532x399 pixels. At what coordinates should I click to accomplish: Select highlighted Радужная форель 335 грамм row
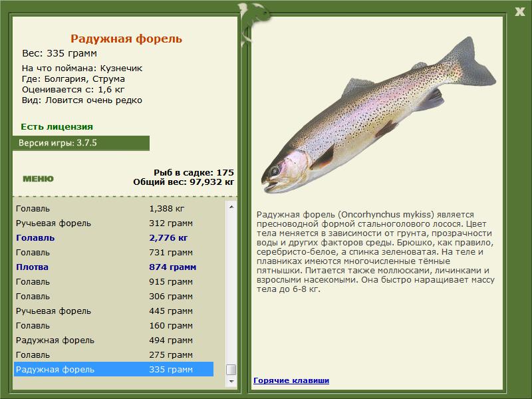(114, 369)
